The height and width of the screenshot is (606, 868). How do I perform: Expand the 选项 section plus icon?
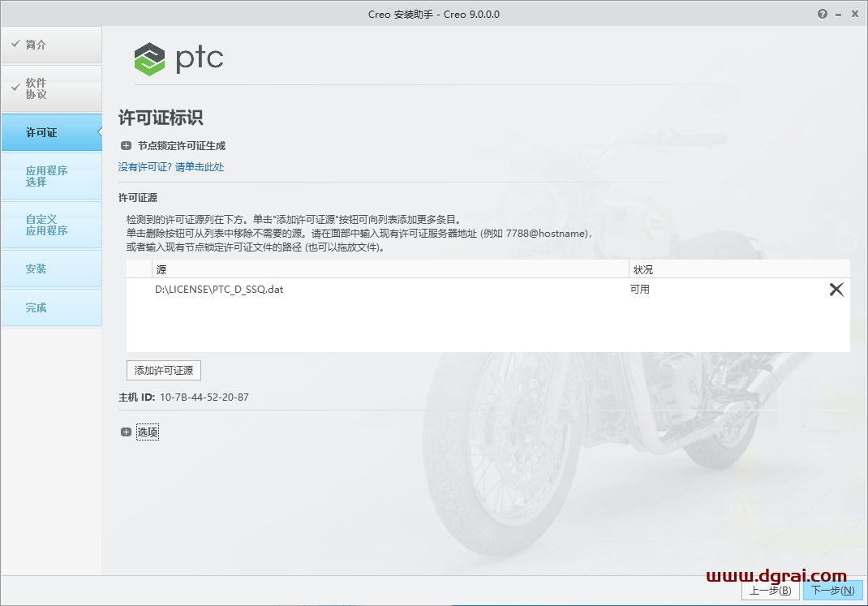click(127, 432)
